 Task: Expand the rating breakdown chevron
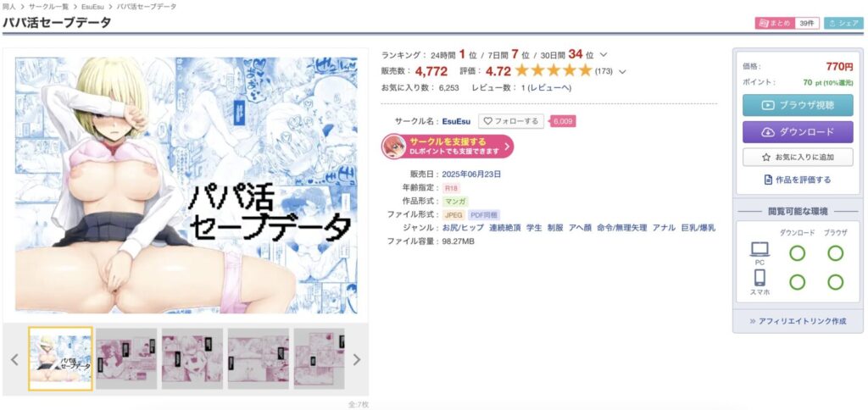coord(622,71)
